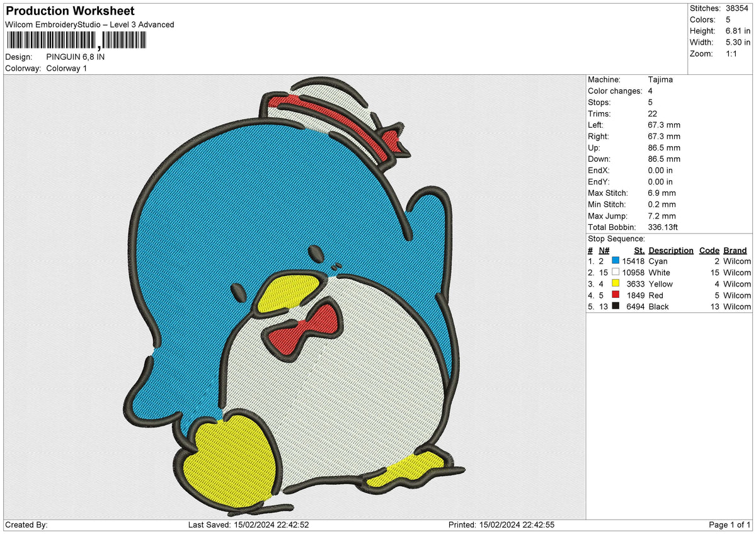Select the 'Colorway 1' value

(x=67, y=68)
